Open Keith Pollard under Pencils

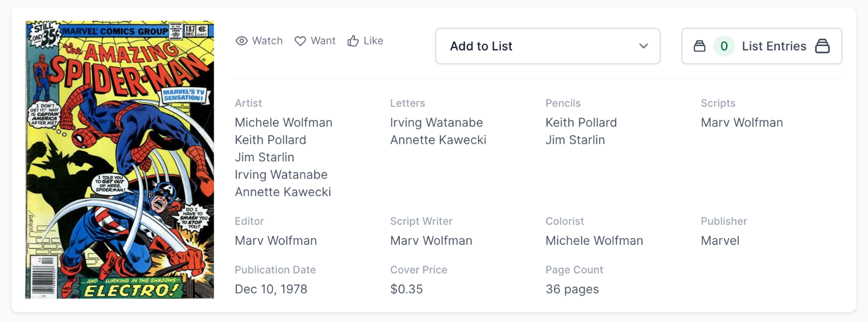[581, 123]
